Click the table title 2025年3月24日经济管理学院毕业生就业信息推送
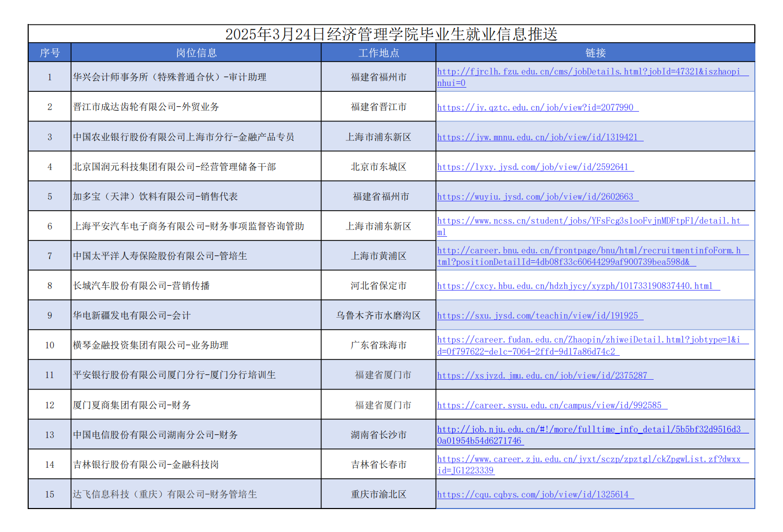Image resolution: width=783 pixels, height=532 pixels. (391, 34)
